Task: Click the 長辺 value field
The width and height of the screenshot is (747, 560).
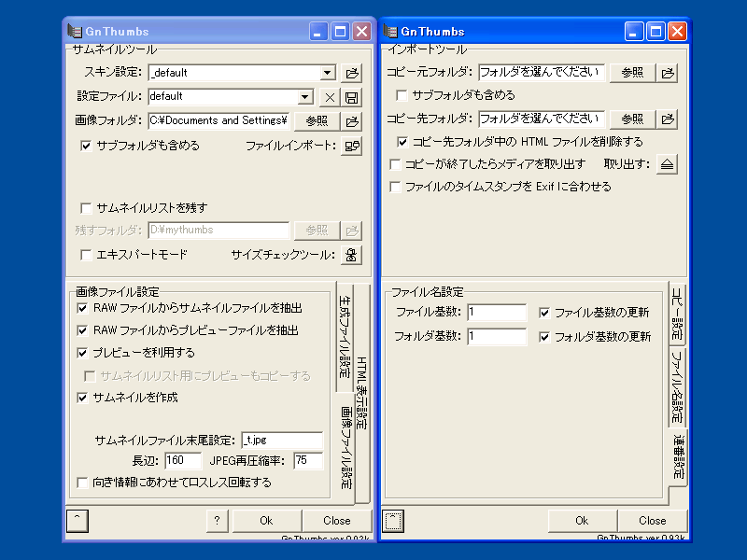Action: click(183, 461)
